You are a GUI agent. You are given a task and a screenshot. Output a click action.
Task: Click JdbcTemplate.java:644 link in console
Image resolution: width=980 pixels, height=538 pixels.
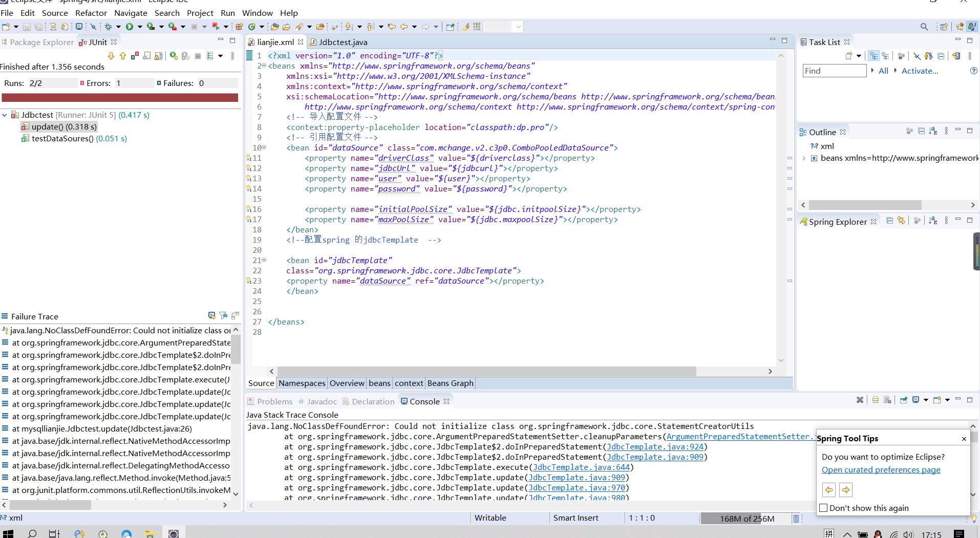point(581,467)
